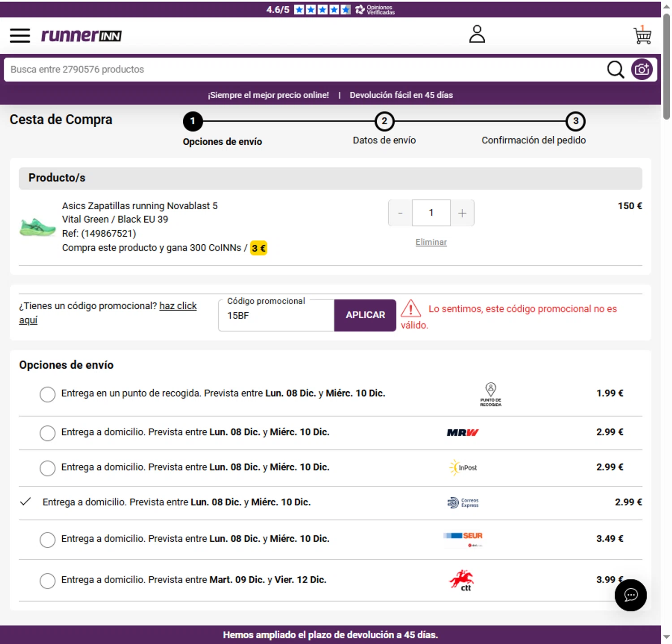Click '¡Siempre el mejor precio online!' text
This screenshot has height=644, width=672.
[x=268, y=95]
